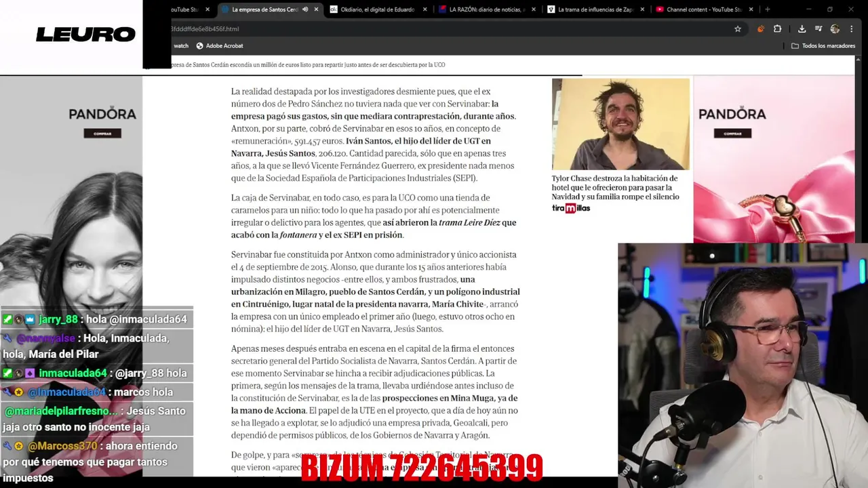
Task: Click the paragraph starting 'Apenas meses después'
Action: pyautogui.click(x=375, y=392)
